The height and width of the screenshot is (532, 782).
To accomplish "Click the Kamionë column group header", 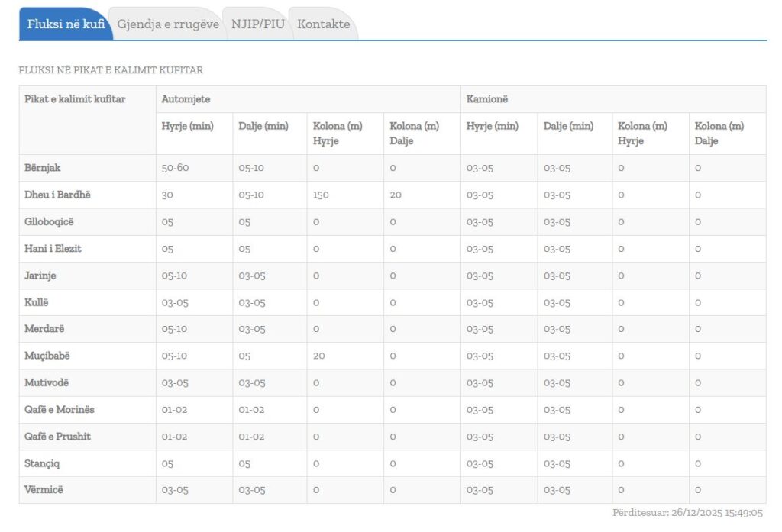I will point(488,99).
